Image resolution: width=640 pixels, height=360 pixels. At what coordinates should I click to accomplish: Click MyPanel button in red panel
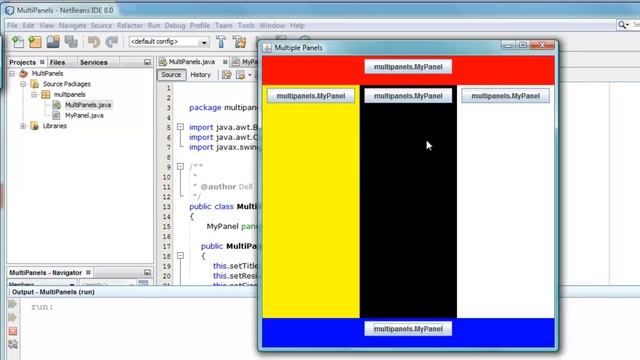click(x=408, y=67)
